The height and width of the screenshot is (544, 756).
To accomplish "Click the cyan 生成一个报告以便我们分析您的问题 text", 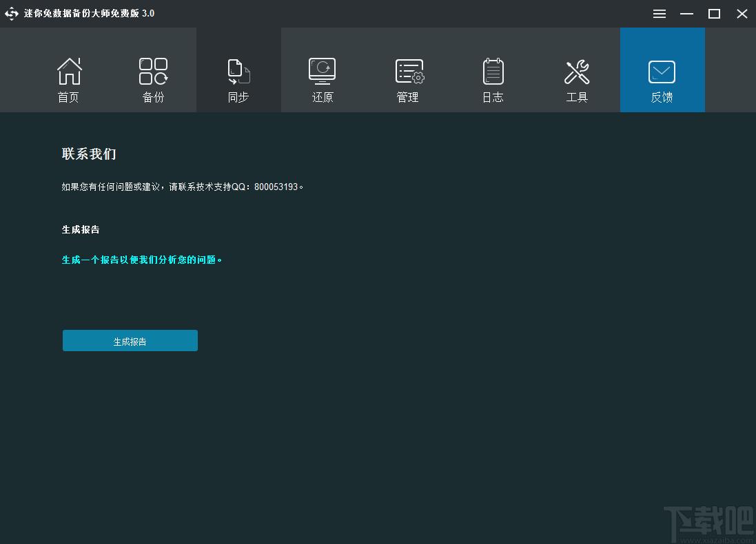I will pos(142,260).
